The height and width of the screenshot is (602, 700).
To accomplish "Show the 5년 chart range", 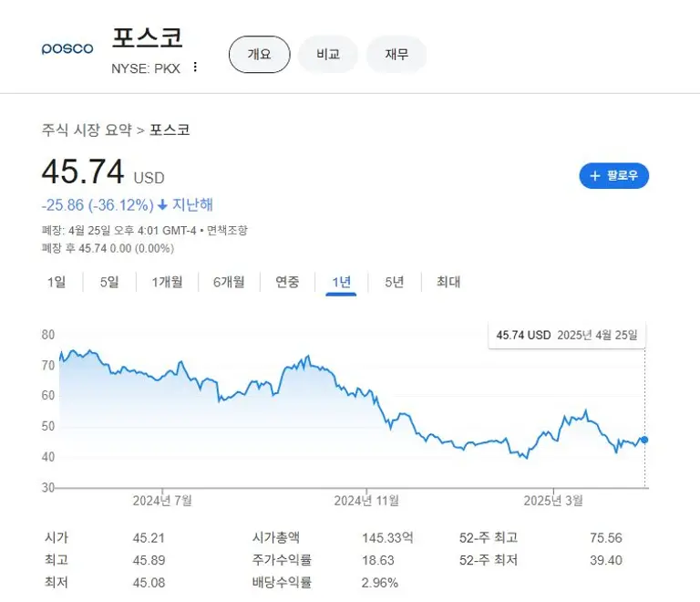I will (394, 282).
